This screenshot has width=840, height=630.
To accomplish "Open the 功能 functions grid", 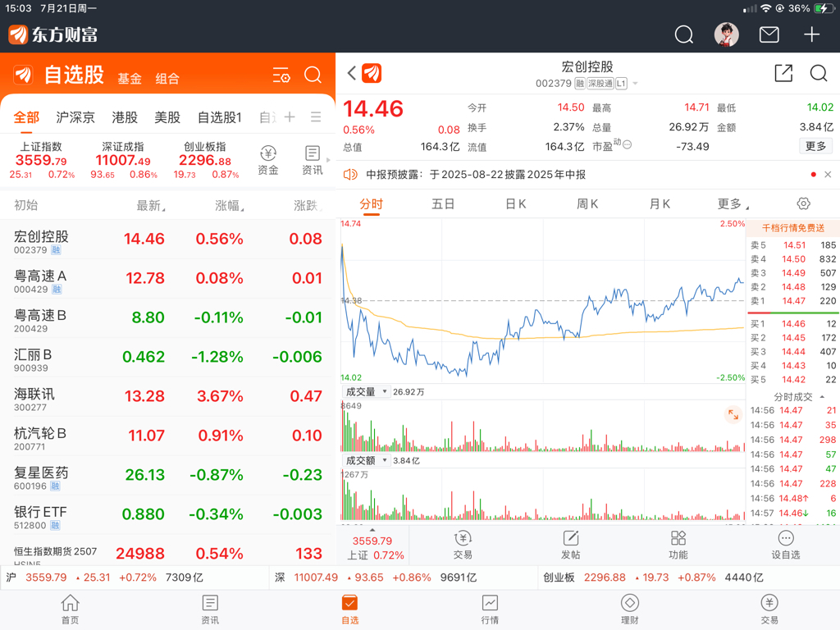I will [x=678, y=545].
